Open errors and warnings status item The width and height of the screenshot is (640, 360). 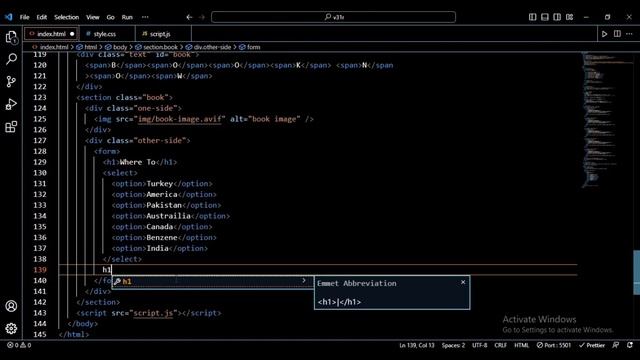(x=19, y=345)
